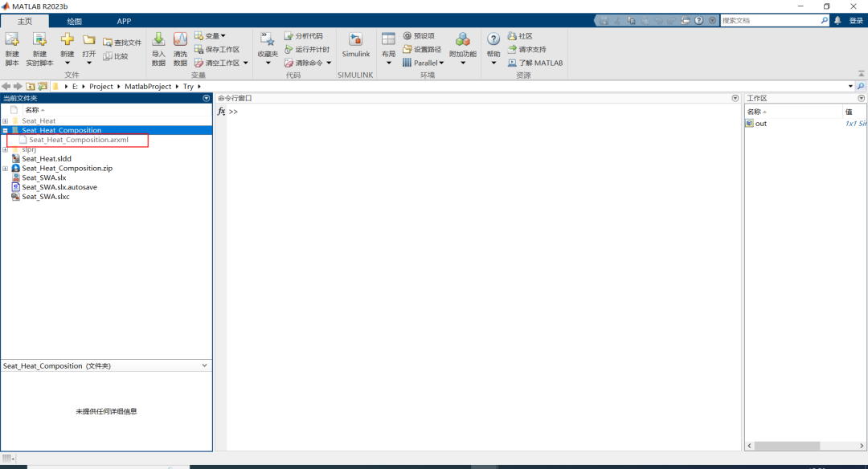Click 设置路径 (Set Path)
The height and width of the screenshot is (469, 868).
pos(422,49)
